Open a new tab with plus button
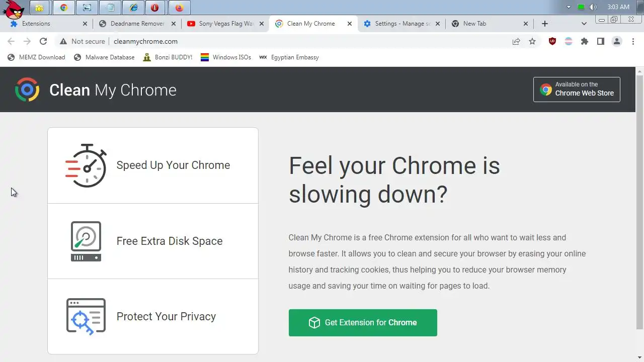The width and height of the screenshot is (644, 362). [x=545, y=24]
